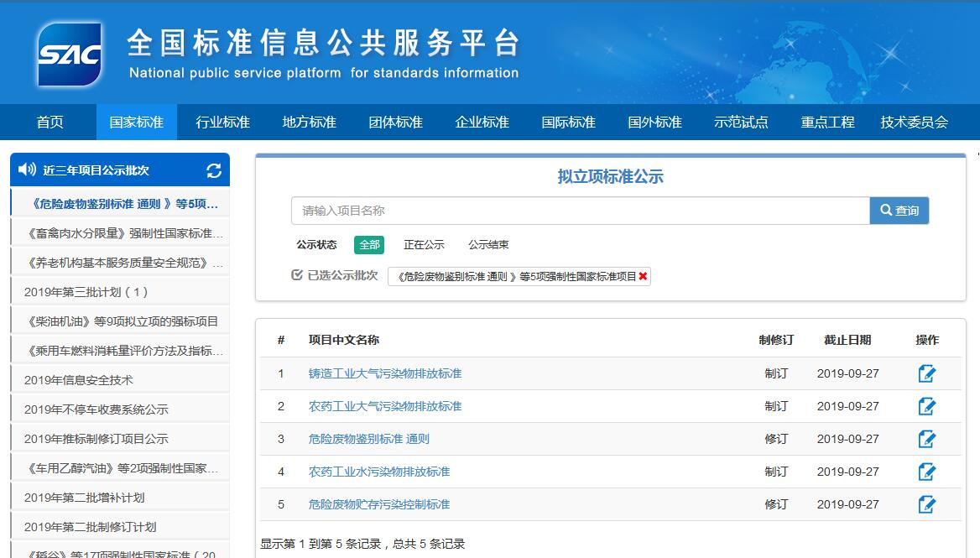Click edit icon for 农药工业水污染物排放标准
980x558 pixels.
click(x=926, y=472)
